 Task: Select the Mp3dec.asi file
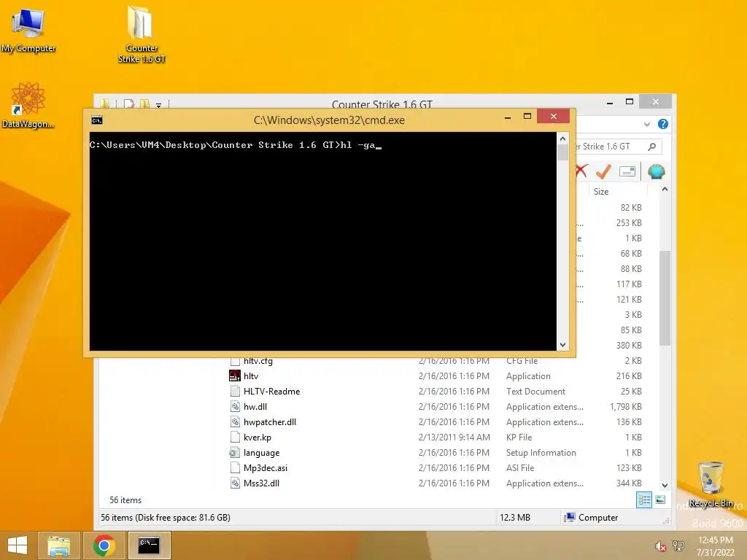pyautogui.click(x=266, y=467)
